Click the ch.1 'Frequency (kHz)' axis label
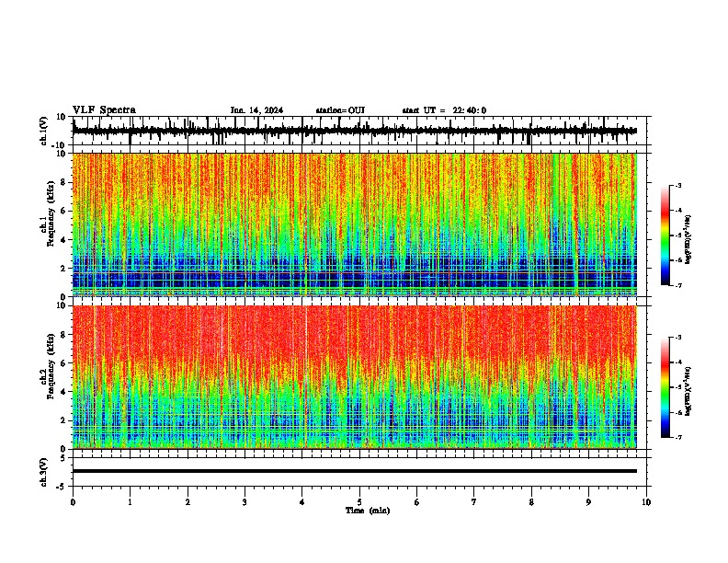Image resolution: width=728 pixels, height=563 pixels. (x=51, y=214)
